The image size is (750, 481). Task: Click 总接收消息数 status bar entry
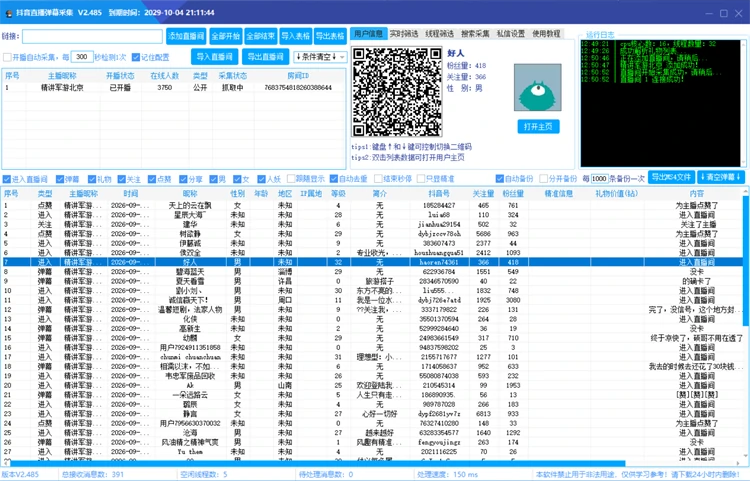(x=93, y=474)
